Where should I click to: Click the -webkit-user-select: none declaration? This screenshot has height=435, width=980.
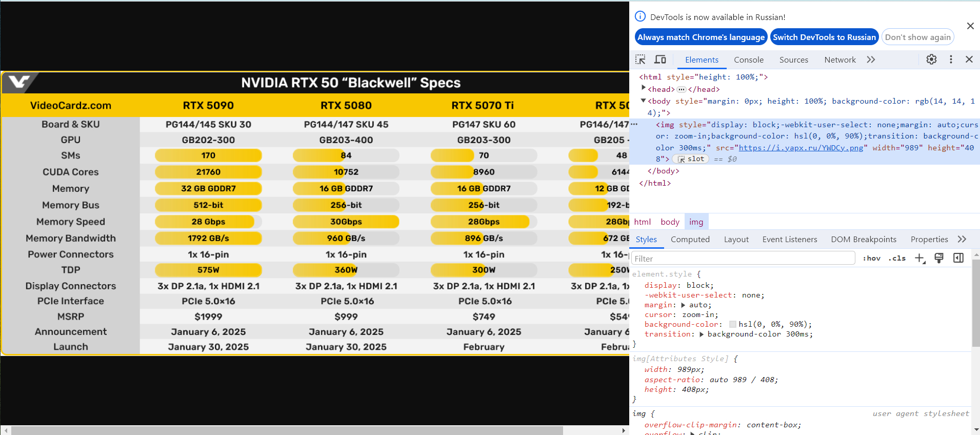tap(705, 295)
